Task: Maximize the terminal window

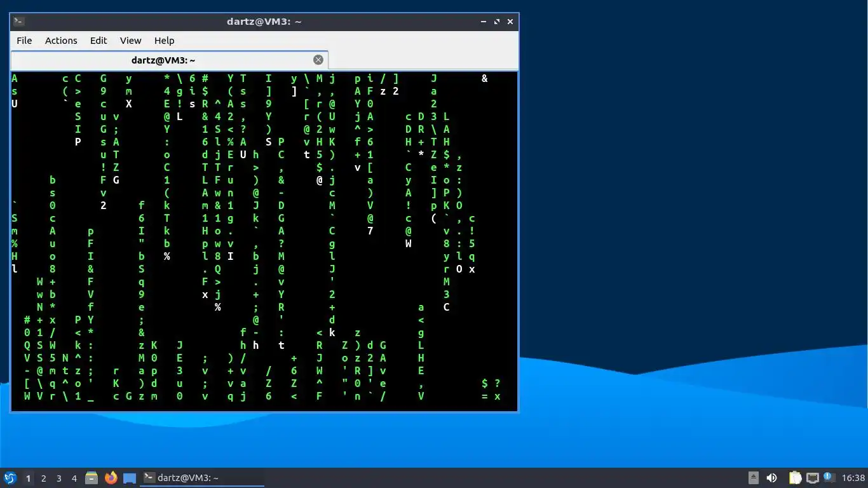Action: 497,21
